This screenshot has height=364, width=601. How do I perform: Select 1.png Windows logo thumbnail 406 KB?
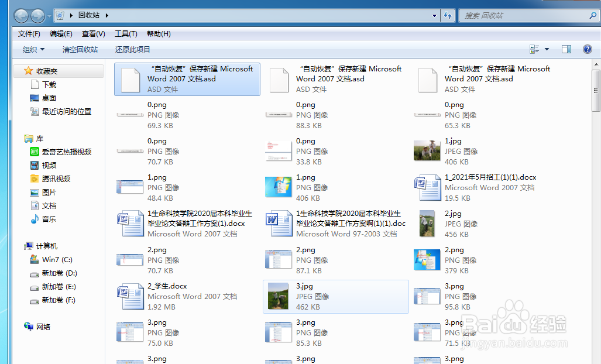tap(279, 187)
